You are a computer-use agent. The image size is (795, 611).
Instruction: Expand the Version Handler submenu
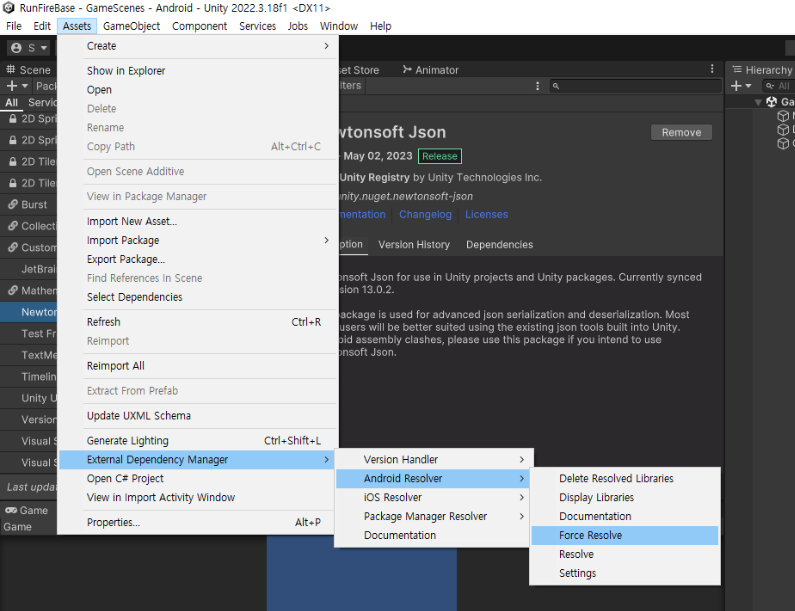tap(433, 459)
